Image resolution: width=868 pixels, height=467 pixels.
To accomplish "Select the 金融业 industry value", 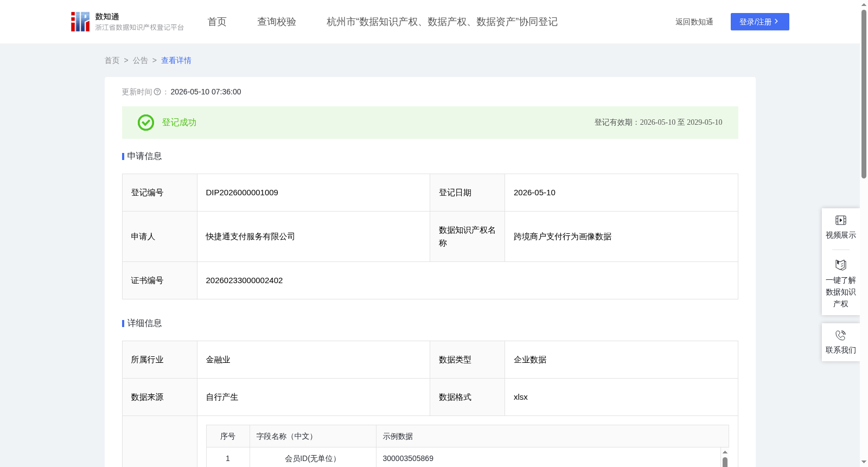I will point(218,360).
